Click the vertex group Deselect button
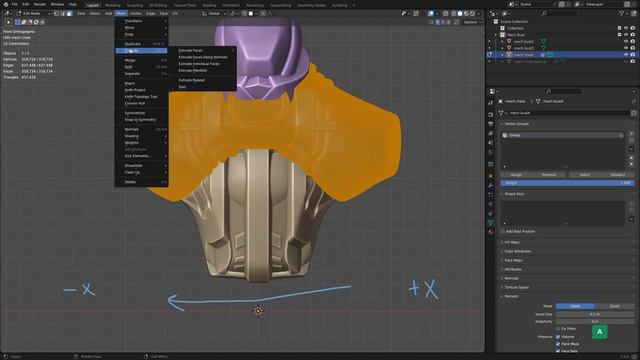 click(x=618, y=175)
